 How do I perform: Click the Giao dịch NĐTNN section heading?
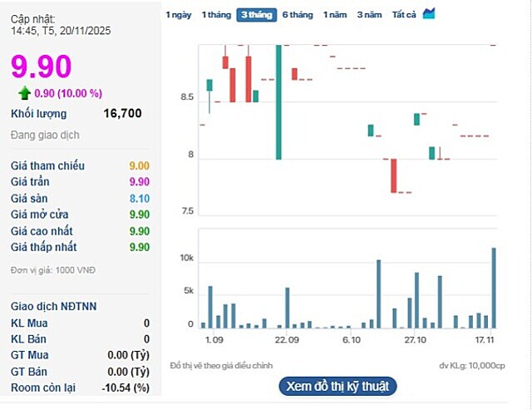click(53, 306)
